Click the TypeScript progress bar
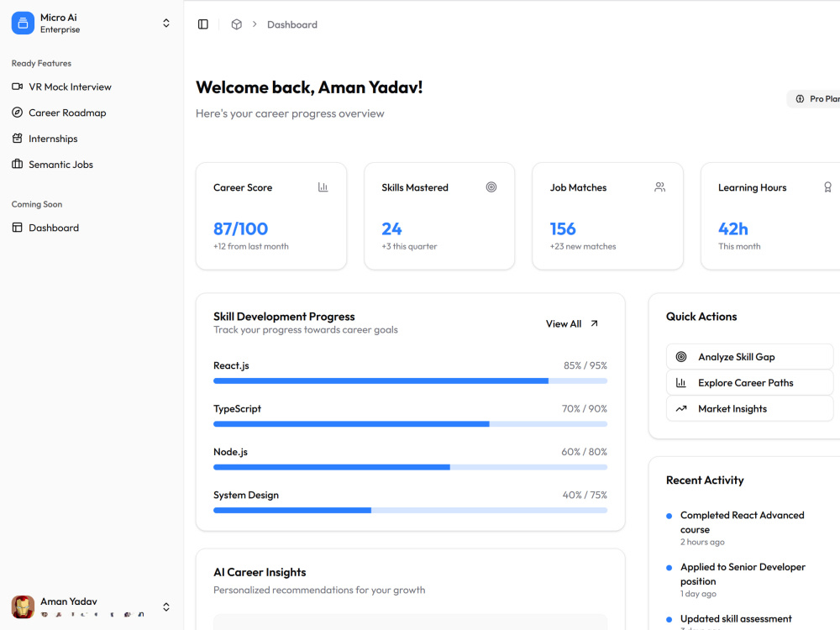840x630 pixels. pos(411,423)
